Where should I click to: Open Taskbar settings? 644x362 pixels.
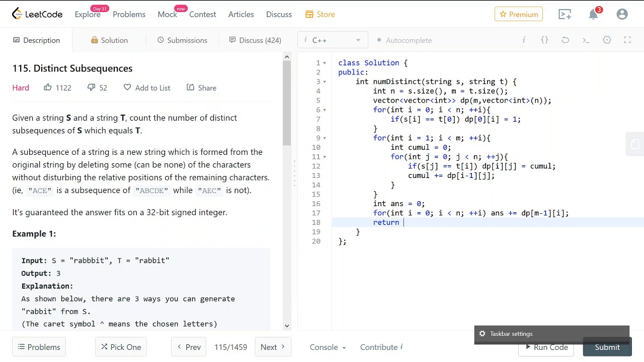(551, 334)
